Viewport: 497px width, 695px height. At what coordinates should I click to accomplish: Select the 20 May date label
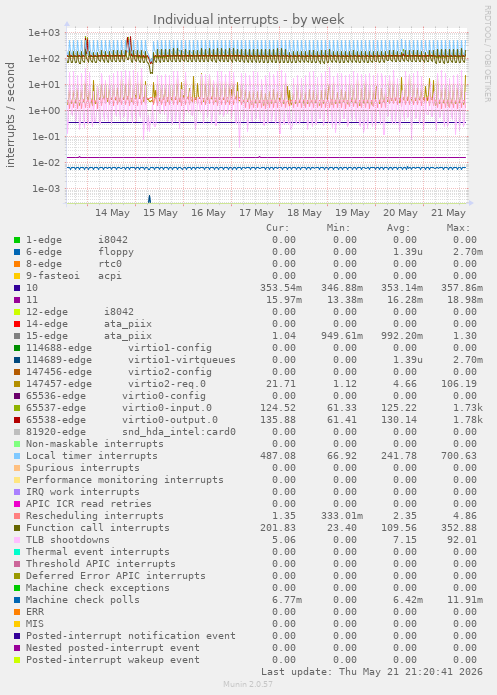400,213
